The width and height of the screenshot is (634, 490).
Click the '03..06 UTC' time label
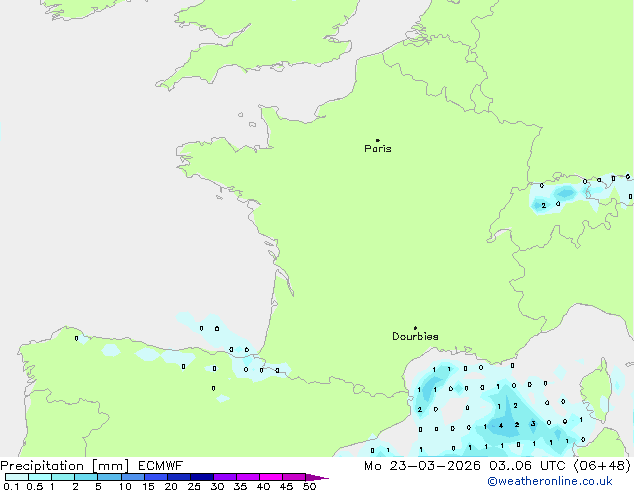[526, 466]
